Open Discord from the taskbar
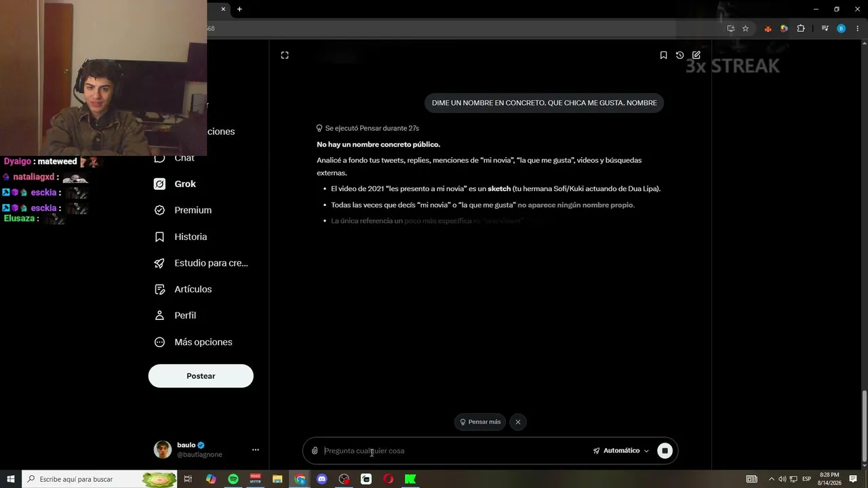 pyautogui.click(x=322, y=479)
